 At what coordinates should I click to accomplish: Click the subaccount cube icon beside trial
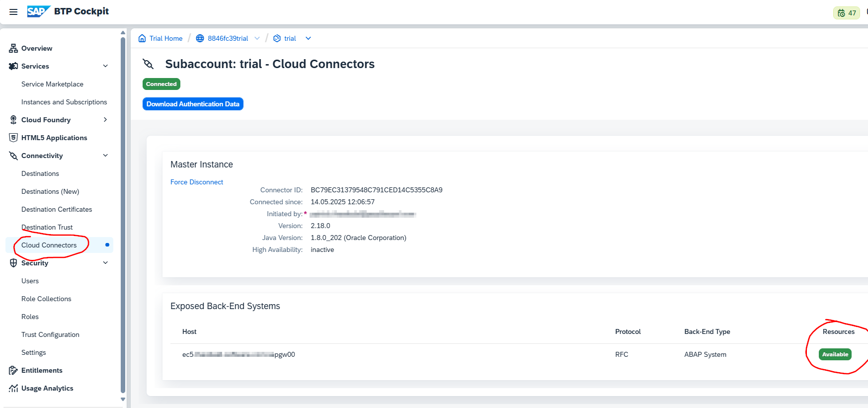point(277,38)
